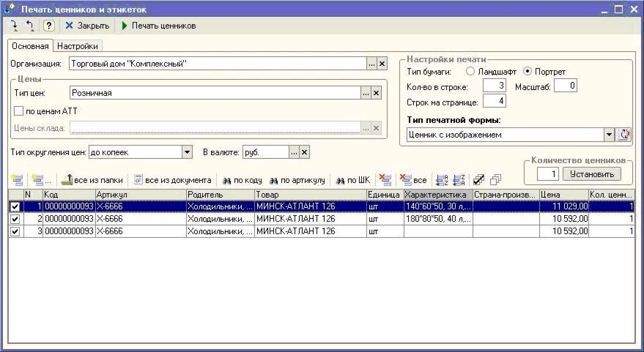Screen dimensions: 644x352
Task: Switch to the Настройки tab
Action: point(78,46)
